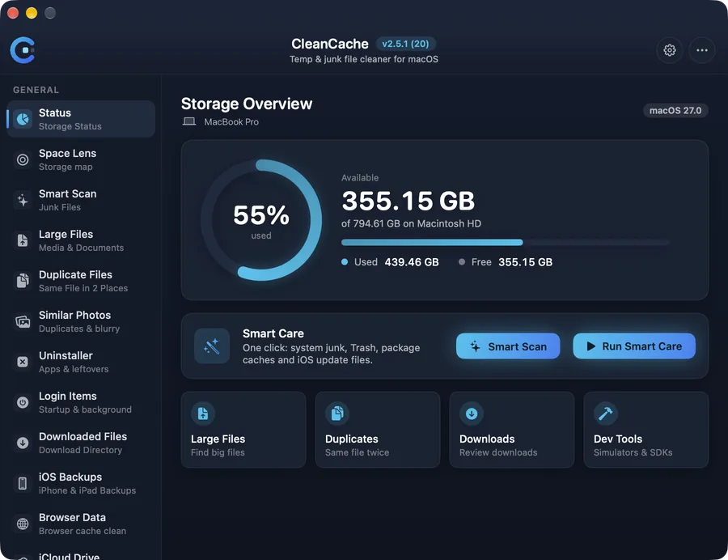Open the iCloud Drive sidebar item
Image resolution: width=728 pixels, height=560 pixels.
point(81,554)
